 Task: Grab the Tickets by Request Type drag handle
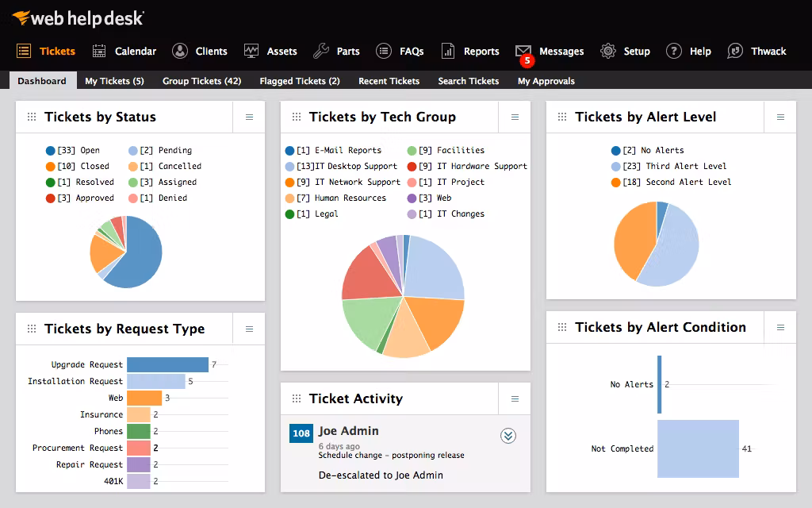coord(32,329)
